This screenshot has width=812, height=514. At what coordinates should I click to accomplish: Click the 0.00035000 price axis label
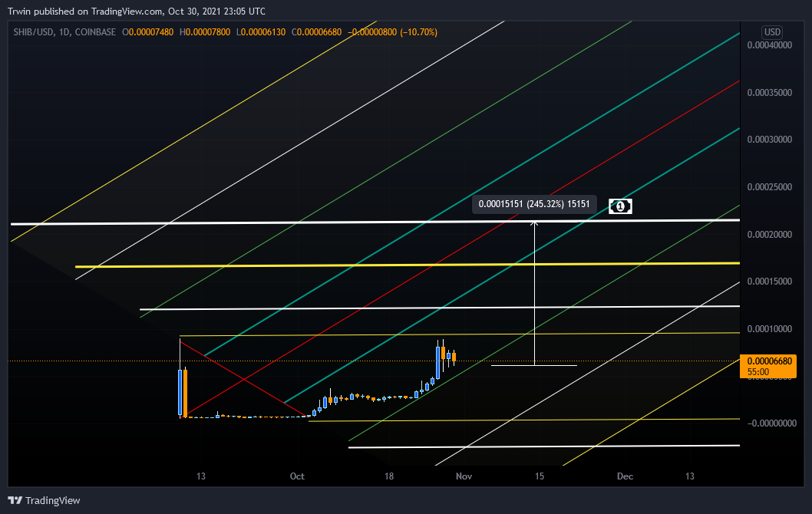770,93
